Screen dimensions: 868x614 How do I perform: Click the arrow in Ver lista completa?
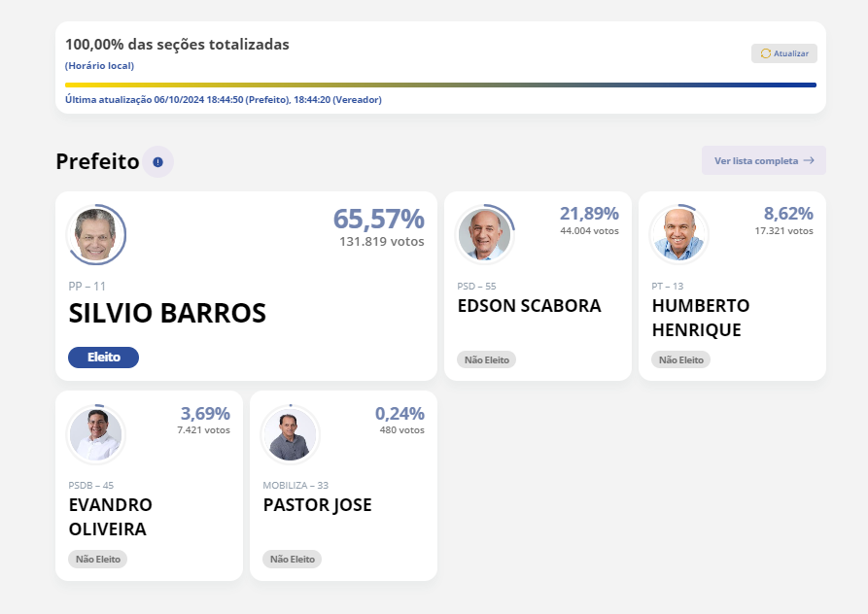coord(809,160)
